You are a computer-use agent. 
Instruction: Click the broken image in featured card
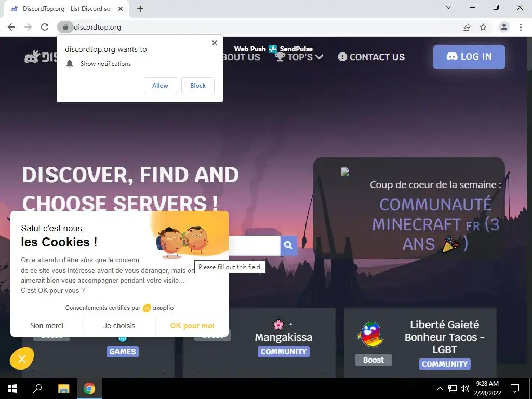pyautogui.click(x=345, y=171)
